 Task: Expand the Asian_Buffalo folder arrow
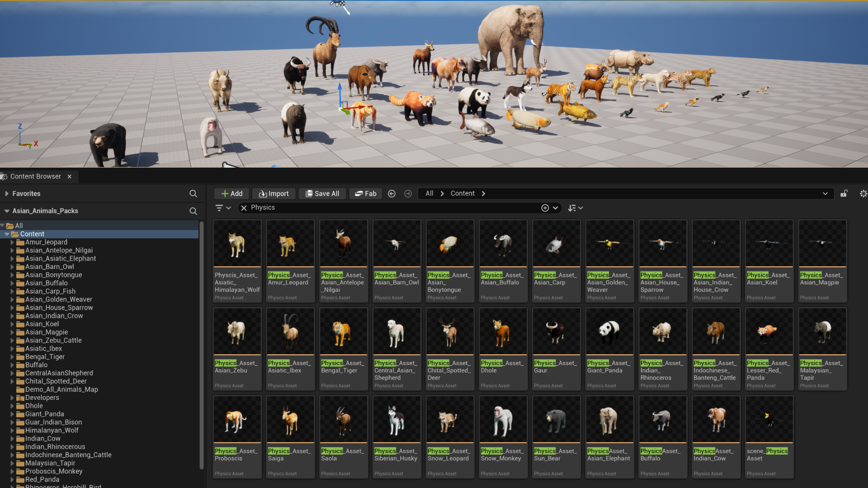12,283
